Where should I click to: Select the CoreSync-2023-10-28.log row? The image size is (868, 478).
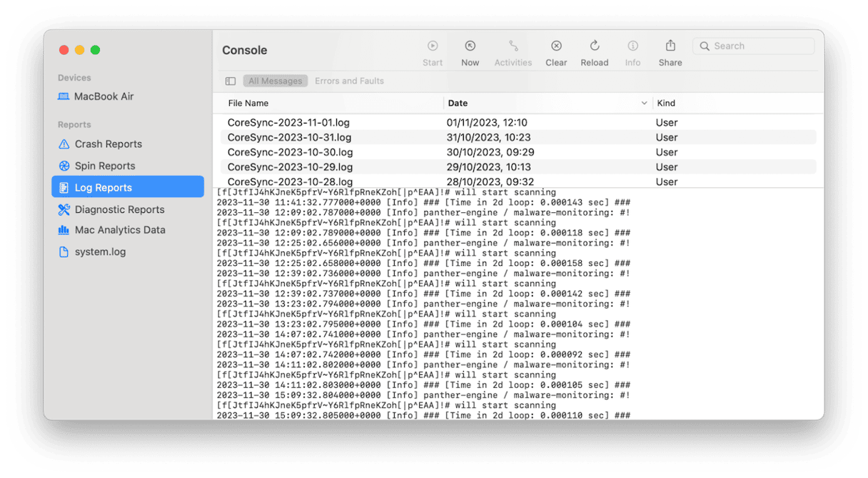click(518, 181)
